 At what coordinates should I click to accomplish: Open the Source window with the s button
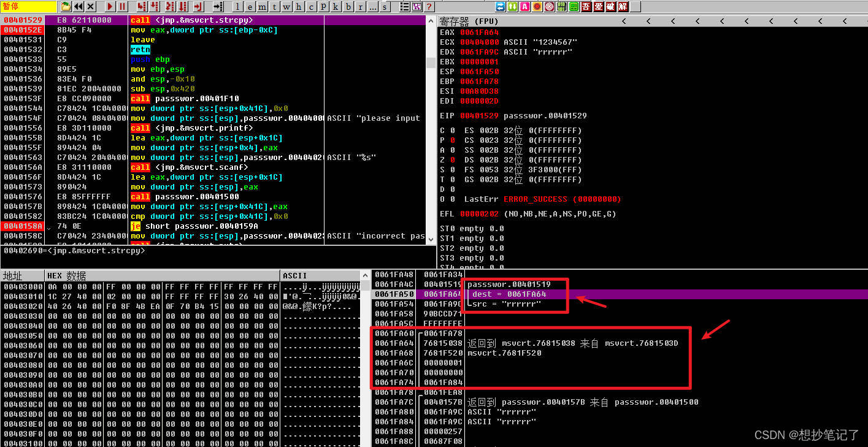(x=385, y=7)
